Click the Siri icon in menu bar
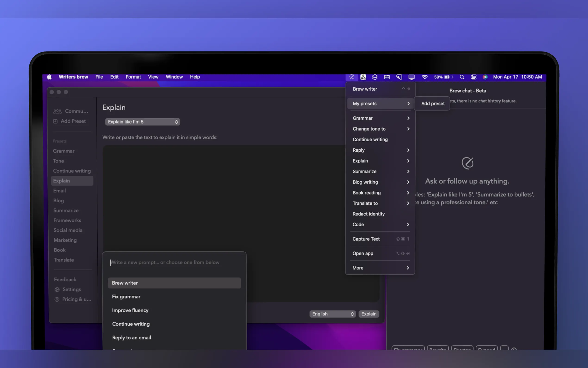588x368 pixels. [485, 77]
